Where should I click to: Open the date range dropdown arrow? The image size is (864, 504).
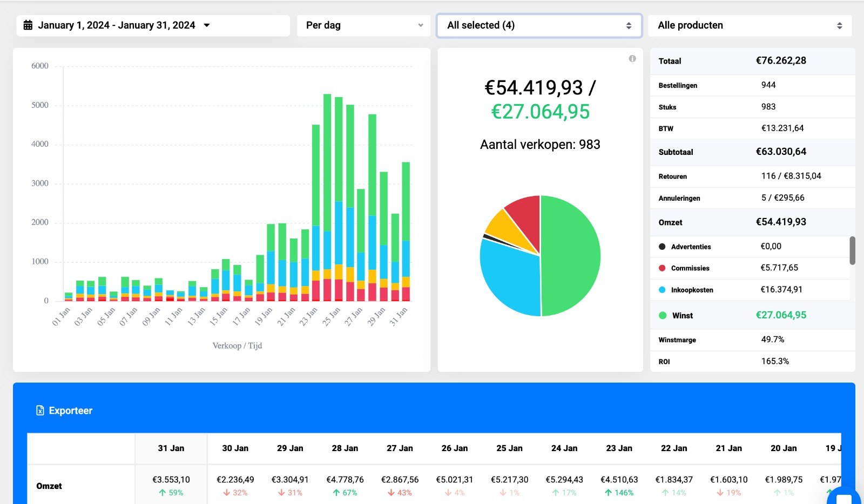pyautogui.click(x=207, y=25)
